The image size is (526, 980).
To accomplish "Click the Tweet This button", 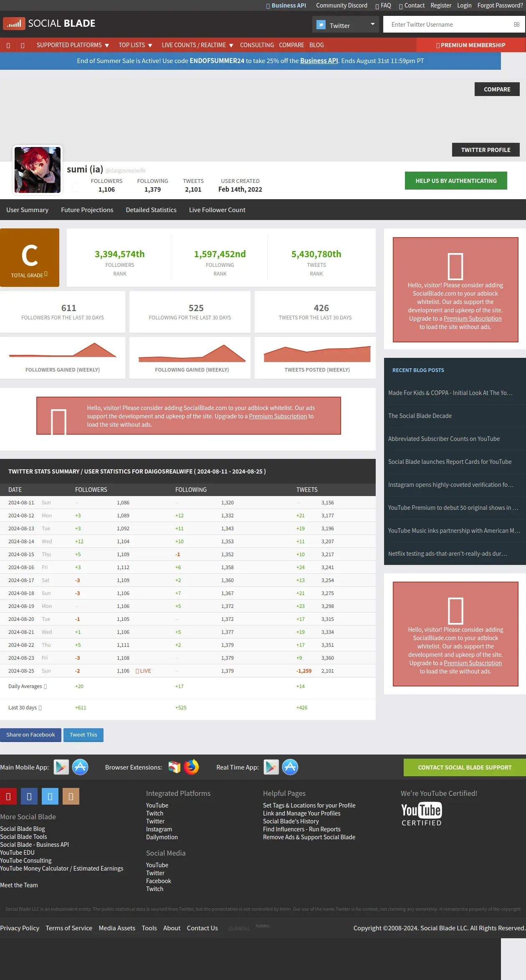I will tap(83, 734).
